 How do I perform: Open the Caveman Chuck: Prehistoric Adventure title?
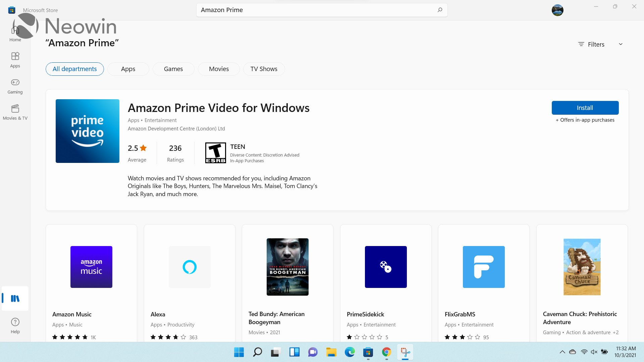pyautogui.click(x=580, y=318)
